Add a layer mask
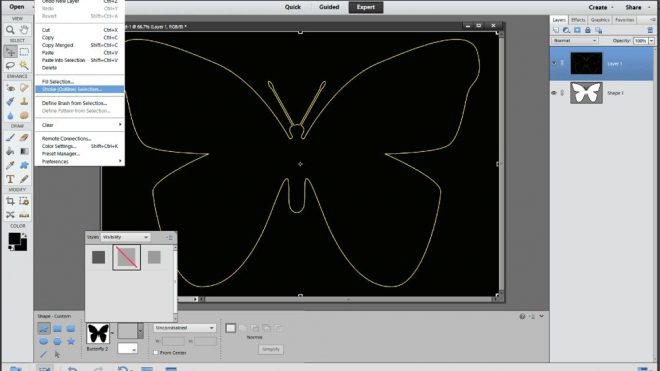The height and width of the screenshot is (371, 660). (577, 30)
